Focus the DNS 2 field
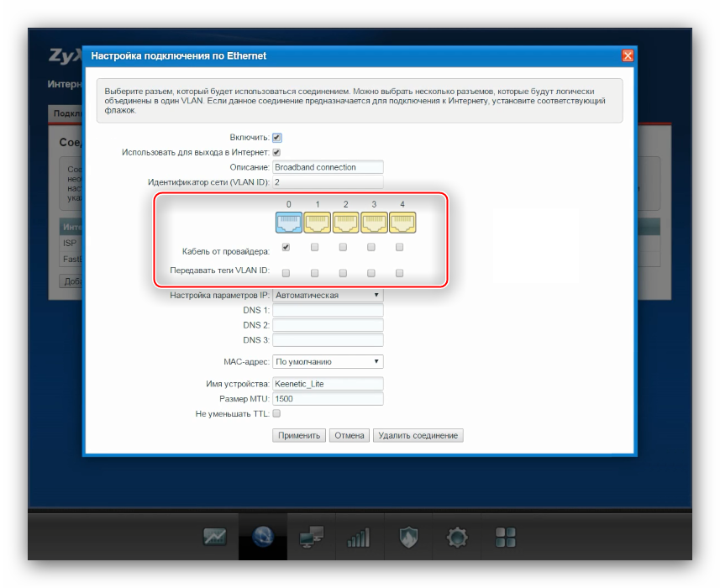720x588 pixels. pos(328,325)
